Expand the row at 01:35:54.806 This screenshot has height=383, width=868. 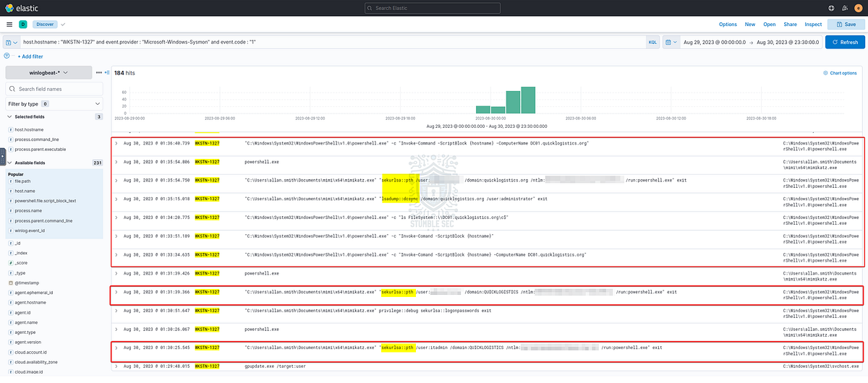click(x=116, y=161)
